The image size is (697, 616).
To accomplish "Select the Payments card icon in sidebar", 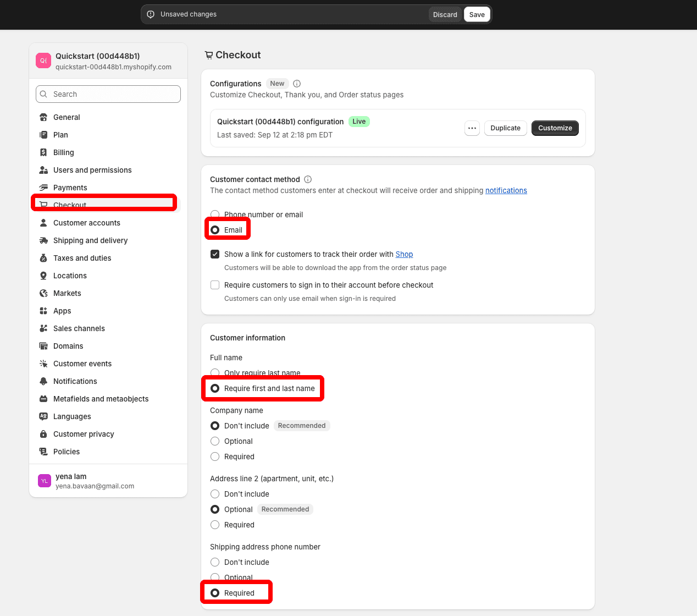I will click(43, 187).
